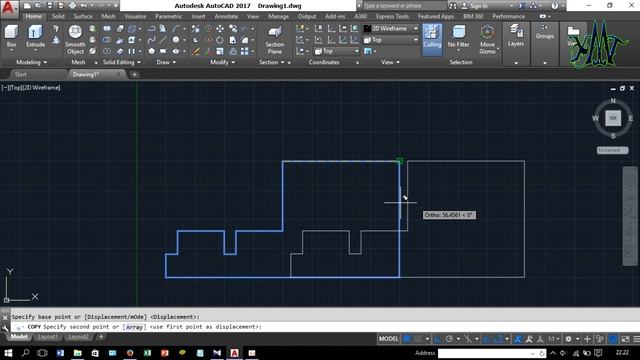This screenshot has height=360, width=640.
Task: Select the Box solid tool
Action: (x=11, y=36)
